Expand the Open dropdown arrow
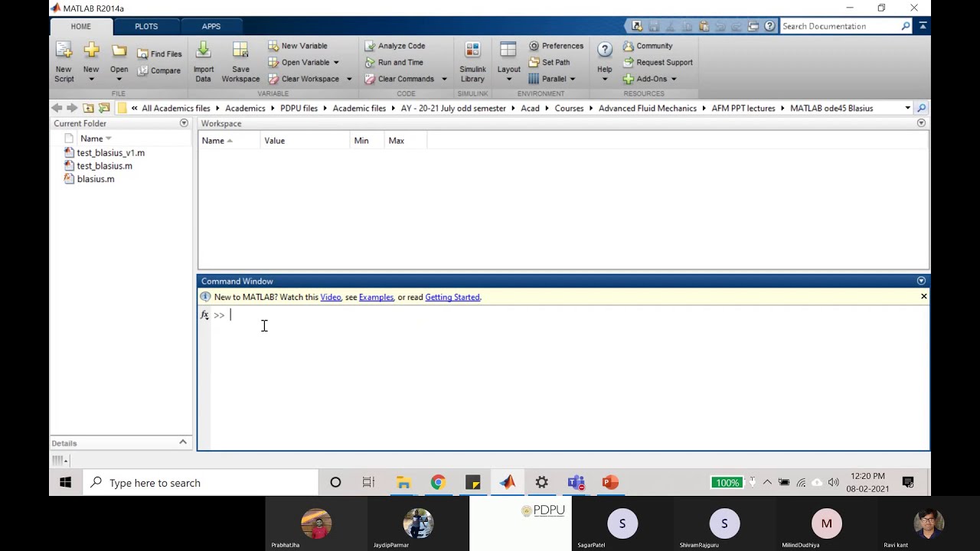The width and height of the screenshot is (980, 551). coord(119,79)
